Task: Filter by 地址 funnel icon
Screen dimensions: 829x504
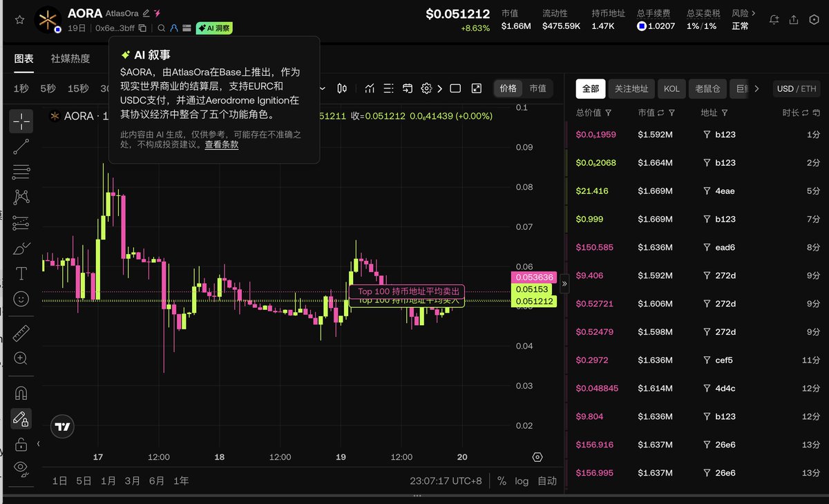Action: (x=725, y=112)
